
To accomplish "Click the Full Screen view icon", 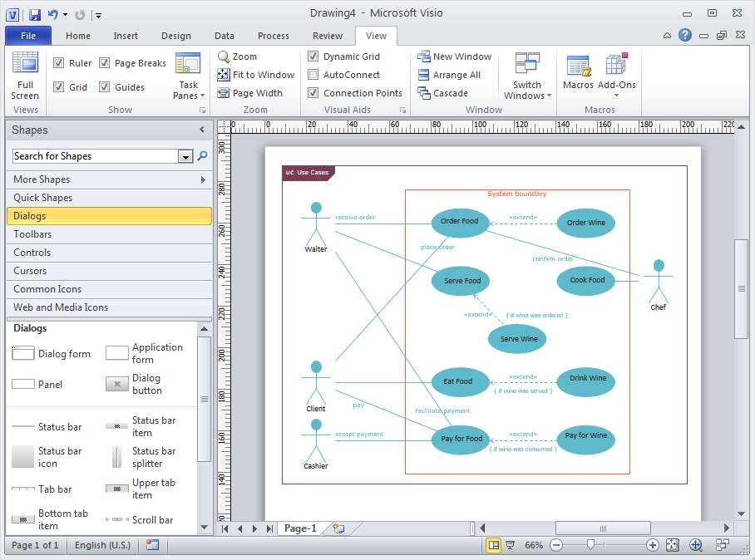I will point(25,65).
